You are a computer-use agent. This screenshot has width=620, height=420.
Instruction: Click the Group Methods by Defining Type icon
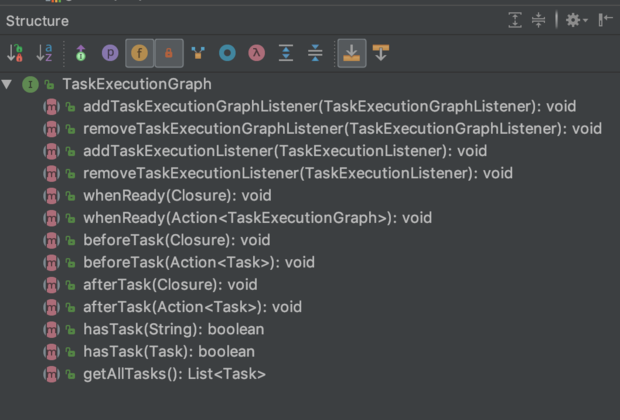(198, 53)
